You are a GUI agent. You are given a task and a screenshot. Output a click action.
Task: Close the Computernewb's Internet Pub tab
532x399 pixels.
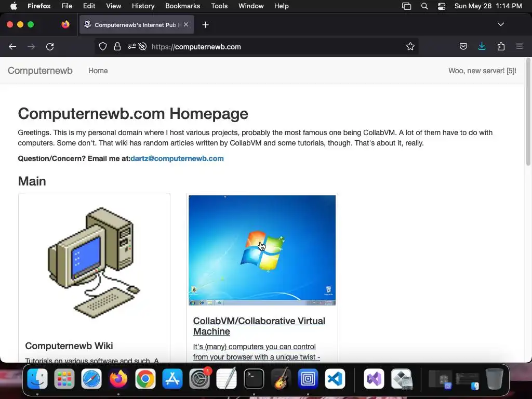click(x=186, y=24)
